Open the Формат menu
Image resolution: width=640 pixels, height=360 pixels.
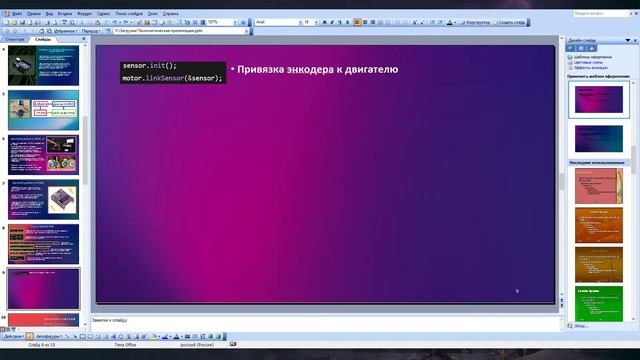point(84,14)
